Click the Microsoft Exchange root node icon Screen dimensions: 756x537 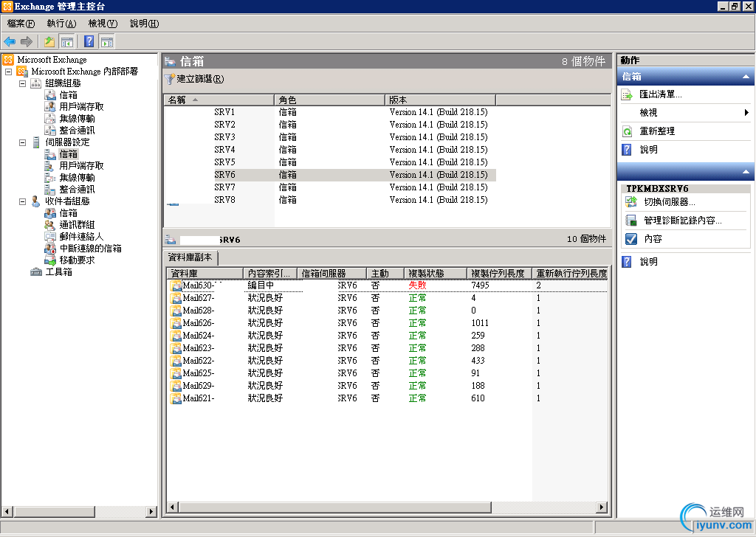[x=8, y=60]
